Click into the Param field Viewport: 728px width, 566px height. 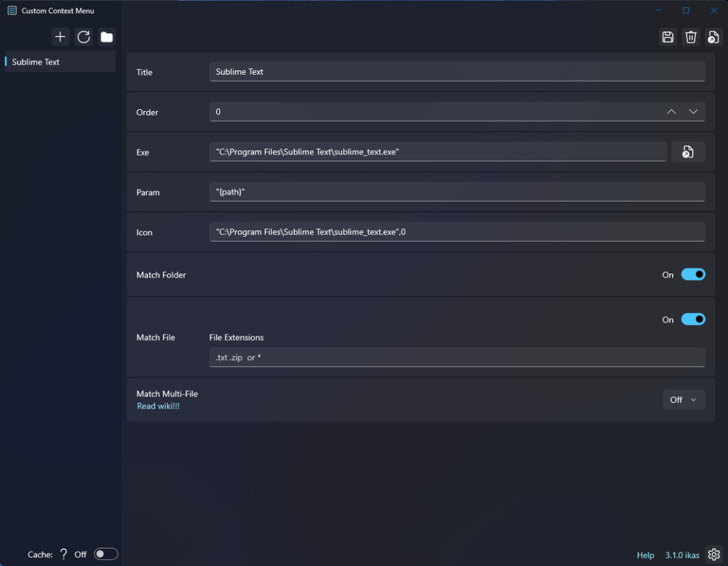tap(457, 191)
